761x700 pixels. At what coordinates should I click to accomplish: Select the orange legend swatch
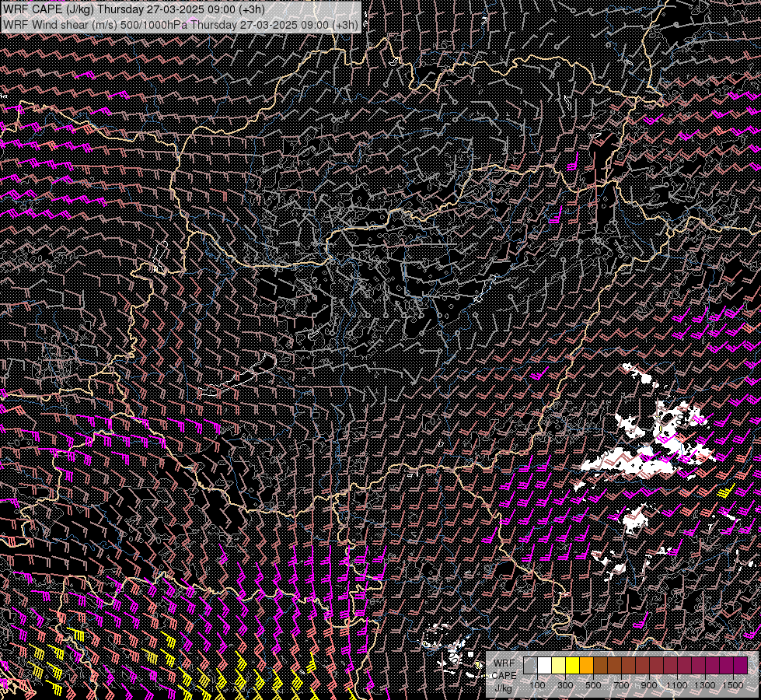[x=586, y=665]
